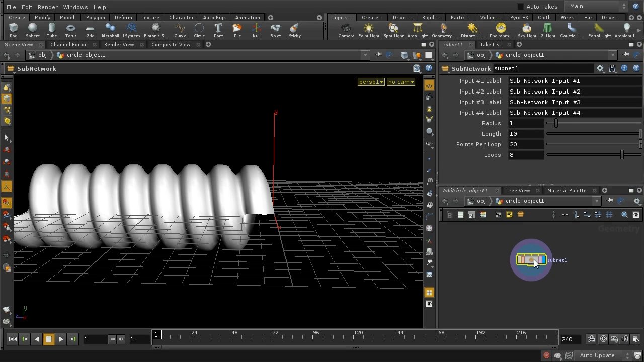Select the Torus shelf tool
644x362 pixels.
[71, 30]
